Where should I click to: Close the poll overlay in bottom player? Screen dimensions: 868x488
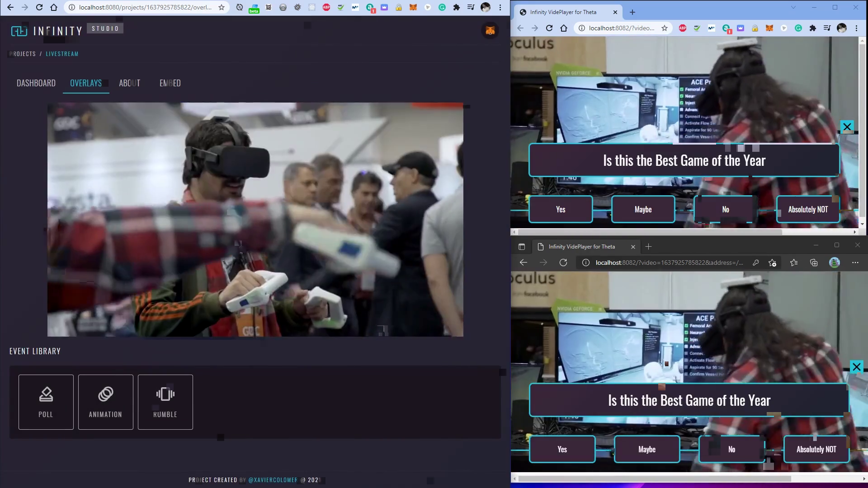(856, 367)
